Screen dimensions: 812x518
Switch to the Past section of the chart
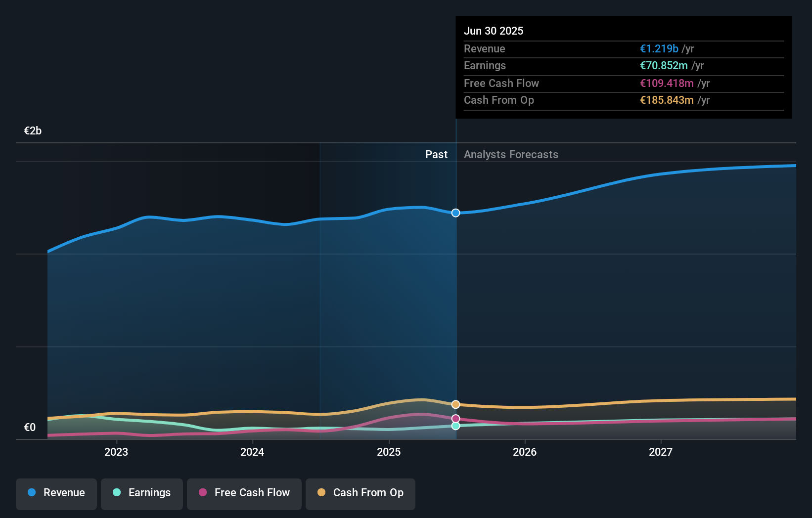[x=436, y=154]
